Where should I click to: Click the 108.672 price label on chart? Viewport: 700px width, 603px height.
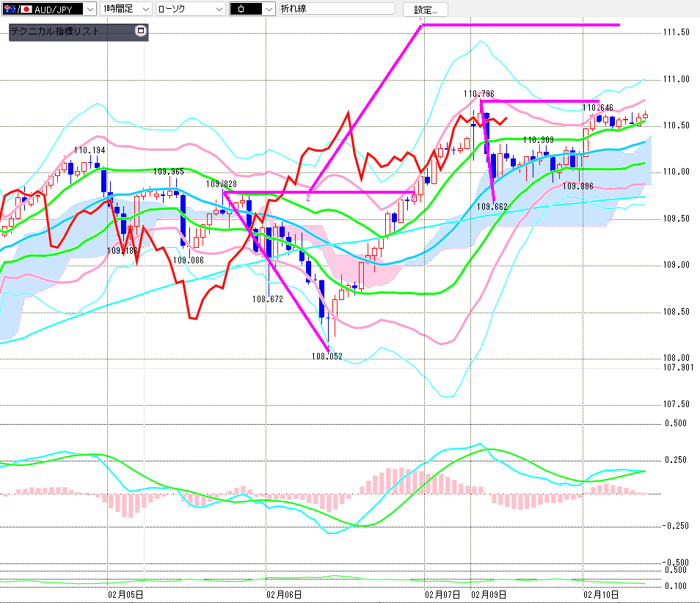tap(268, 299)
